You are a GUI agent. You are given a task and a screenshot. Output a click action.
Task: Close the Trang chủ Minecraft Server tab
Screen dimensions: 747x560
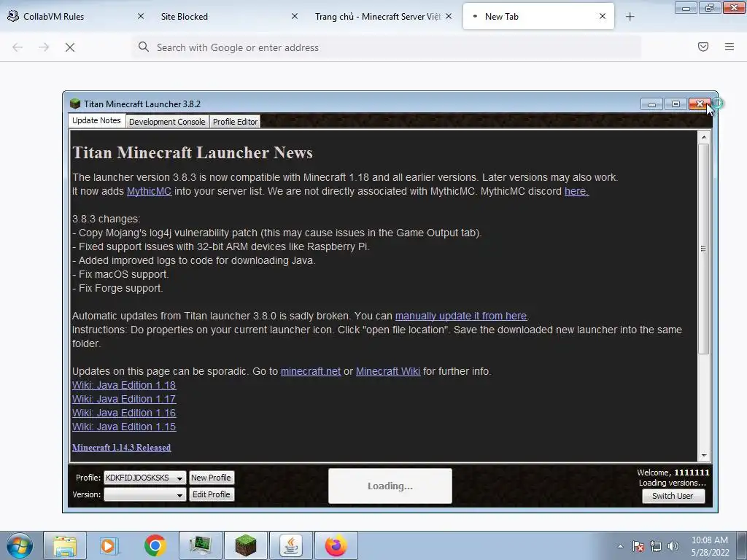[449, 16]
